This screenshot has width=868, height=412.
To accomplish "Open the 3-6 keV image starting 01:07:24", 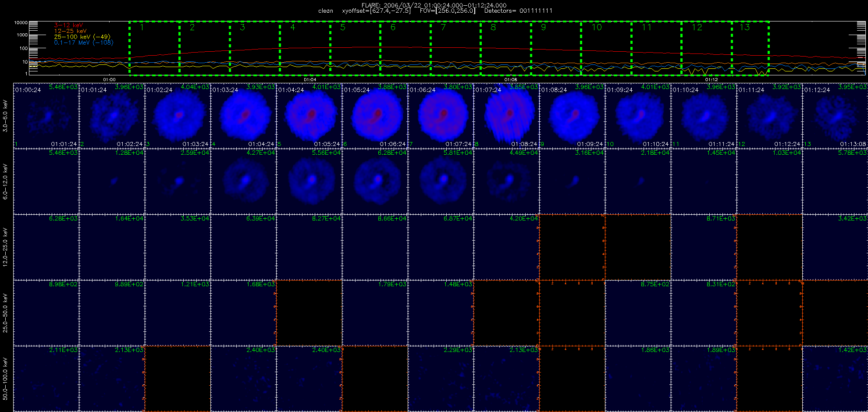I will (506, 115).
